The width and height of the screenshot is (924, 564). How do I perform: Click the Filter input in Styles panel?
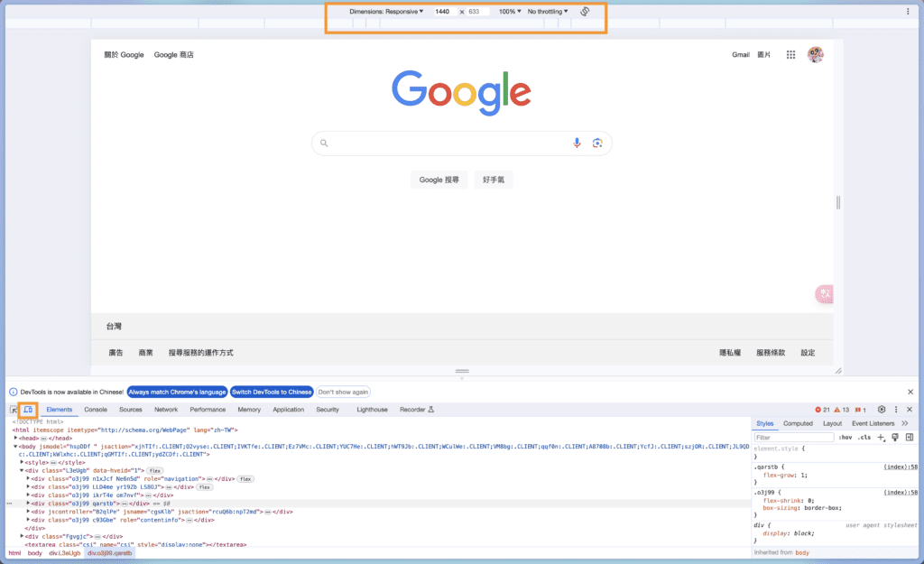tap(794, 436)
